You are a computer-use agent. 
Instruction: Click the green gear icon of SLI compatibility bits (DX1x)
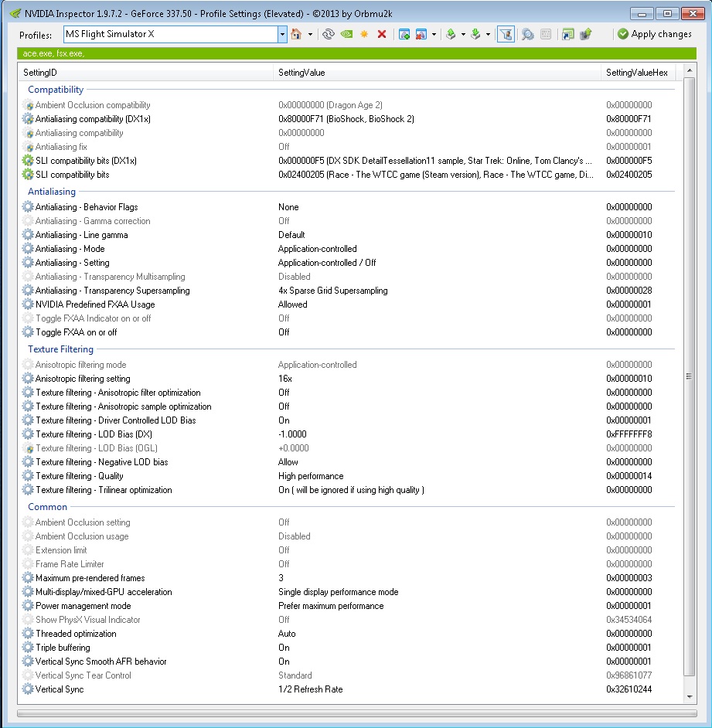(29, 161)
